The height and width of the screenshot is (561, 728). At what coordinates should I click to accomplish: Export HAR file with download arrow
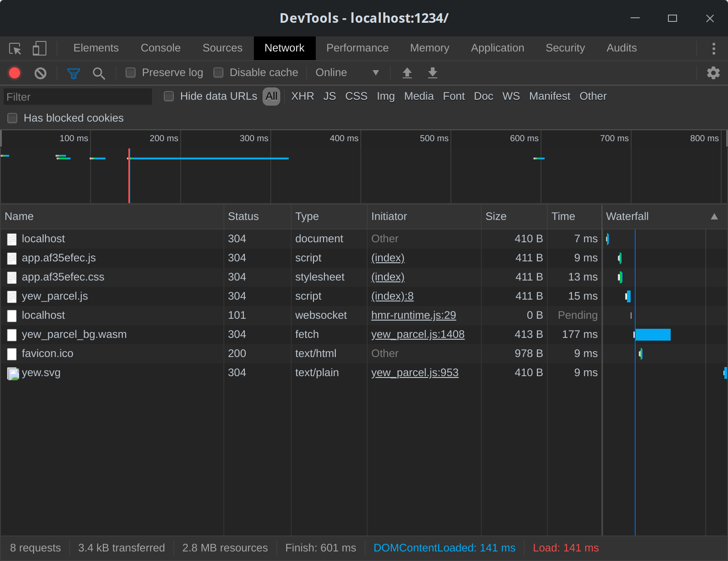[433, 73]
